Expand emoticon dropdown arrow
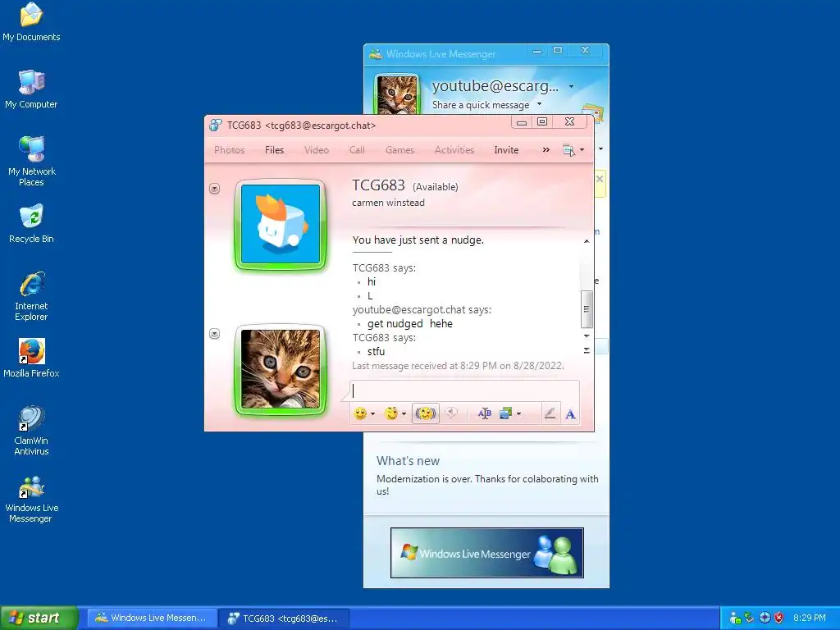Image resolution: width=840 pixels, height=630 pixels. (x=373, y=413)
